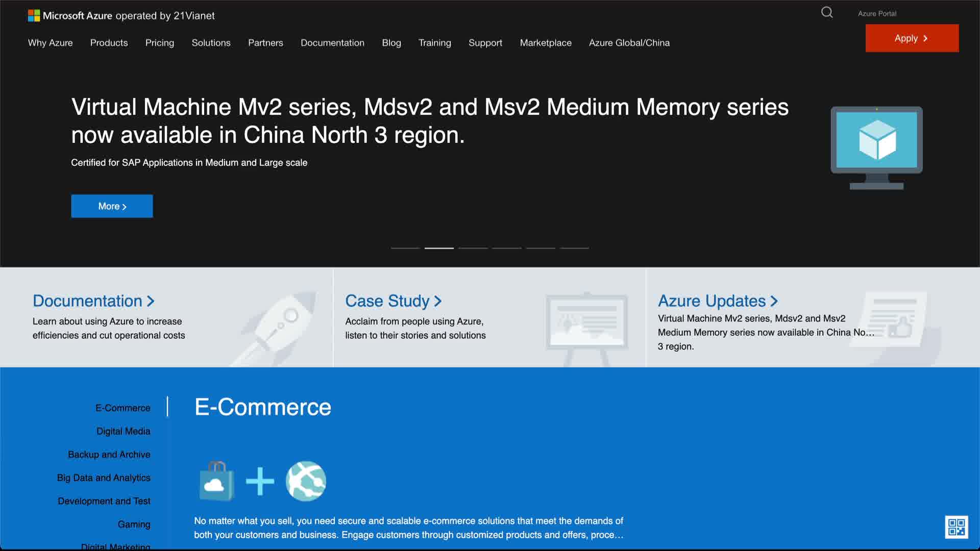The width and height of the screenshot is (980, 551).
Task: Click the search magnifier icon
Action: tap(827, 13)
